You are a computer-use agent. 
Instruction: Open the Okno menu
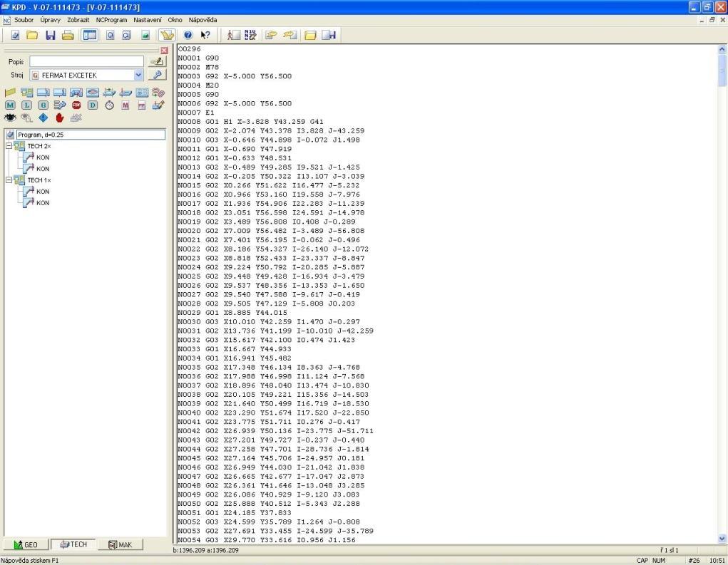tap(175, 20)
